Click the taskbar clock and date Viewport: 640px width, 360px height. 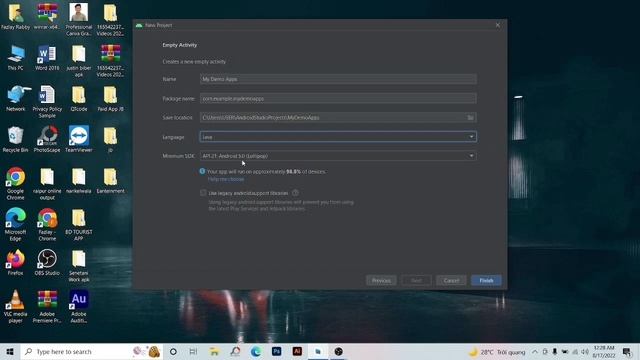tap(604, 351)
